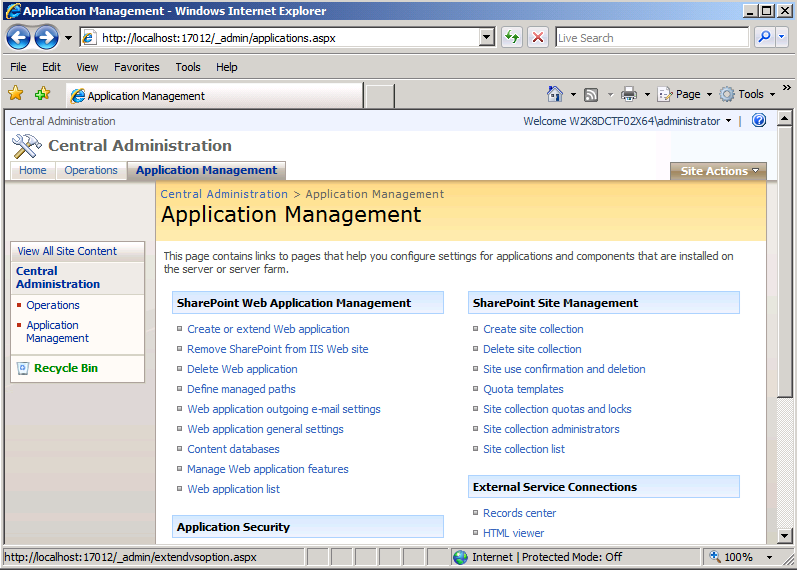
Task: Click Operations in the left sidebar
Action: point(53,305)
